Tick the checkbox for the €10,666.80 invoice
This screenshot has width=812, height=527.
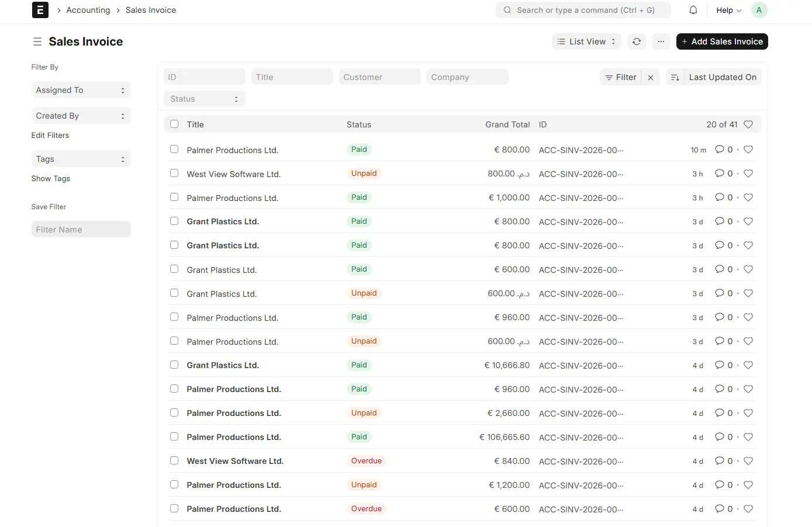(x=174, y=365)
